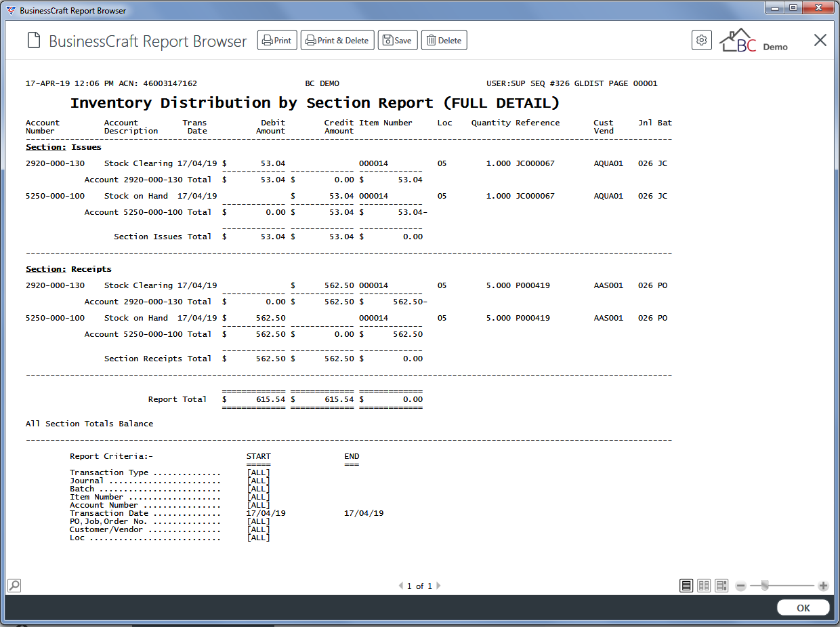Image resolution: width=840 pixels, height=627 pixels.
Task: Click the "Section: Receipts" heading
Action: [x=68, y=269]
